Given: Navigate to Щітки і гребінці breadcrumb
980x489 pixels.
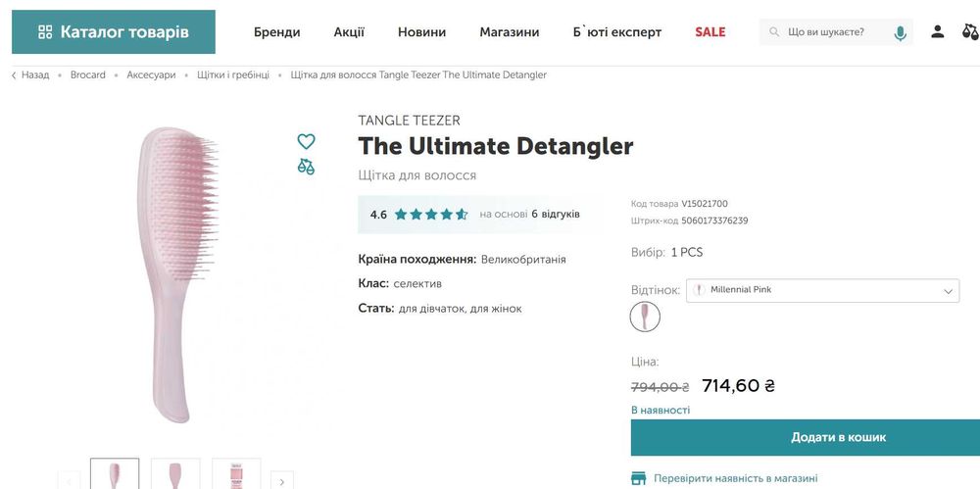Looking at the screenshot, I should pyautogui.click(x=233, y=75).
